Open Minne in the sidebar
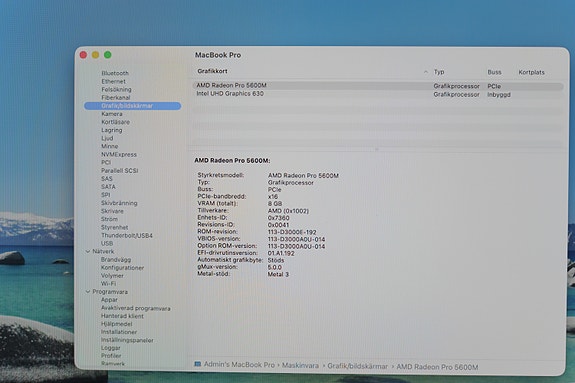The width and height of the screenshot is (575, 383). [109, 146]
